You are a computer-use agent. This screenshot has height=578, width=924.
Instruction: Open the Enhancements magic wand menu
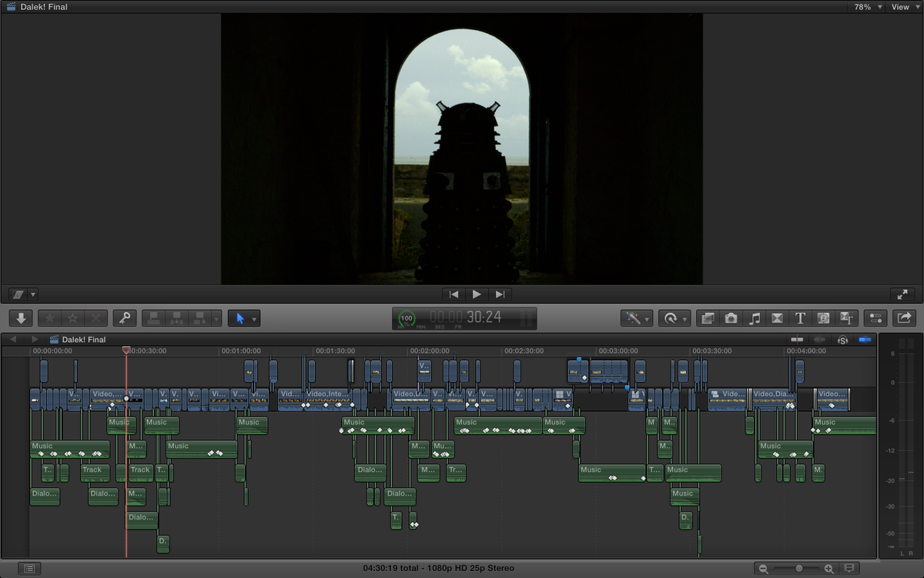[636, 318]
